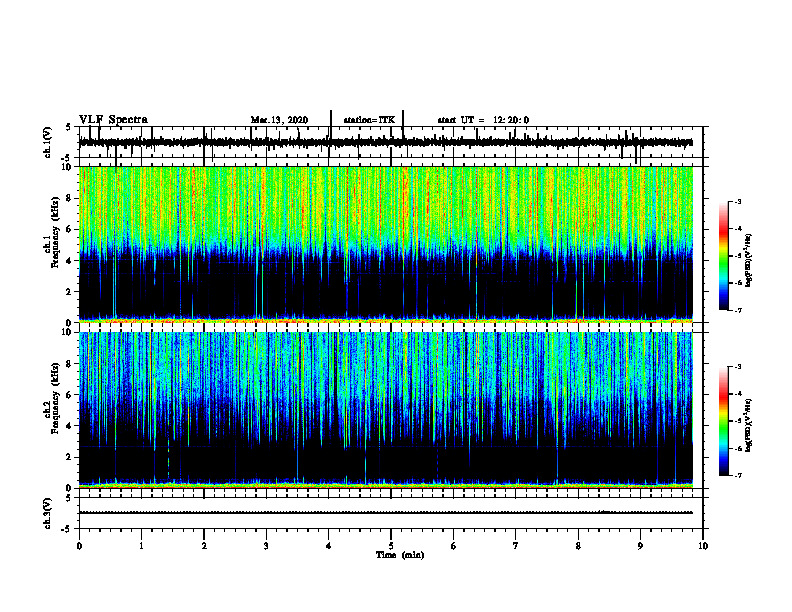This screenshot has height=612, width=792.
Task: Click the ch.2 color scale bar
Action: [723, 421]
